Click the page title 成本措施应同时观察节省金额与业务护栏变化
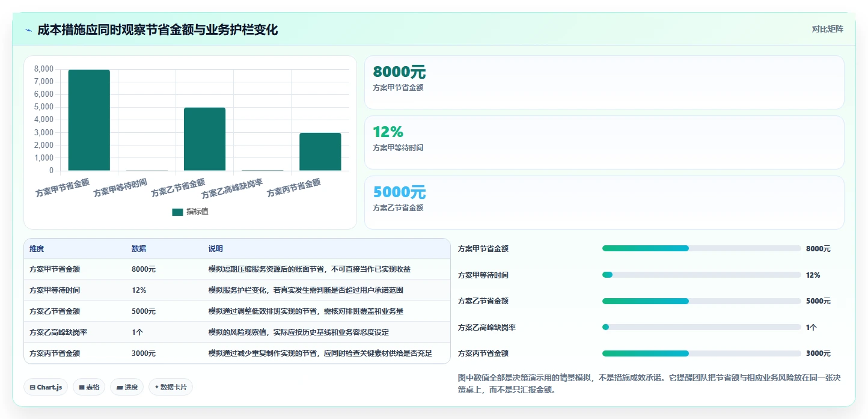The width and height of the screenshot is (868, 419). point(157,30)
